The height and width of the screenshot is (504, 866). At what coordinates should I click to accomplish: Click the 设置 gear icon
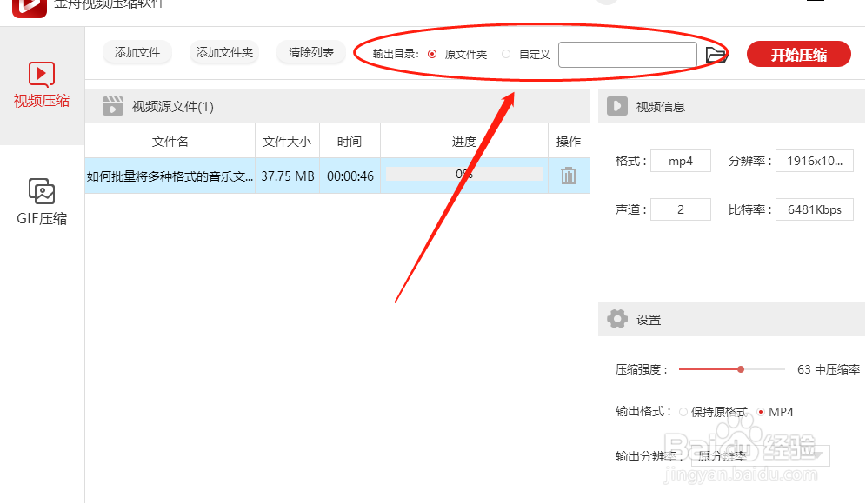click(x=618, y=319)
